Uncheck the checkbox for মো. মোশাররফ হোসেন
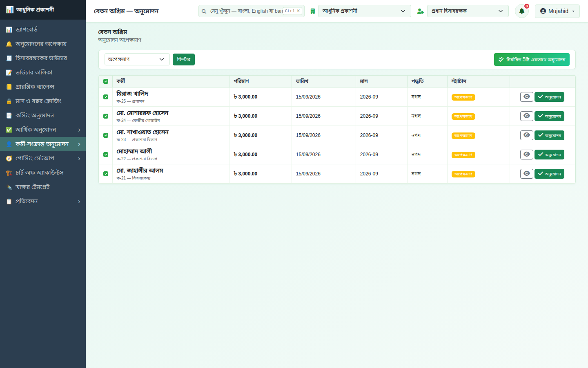The image size is (588, 368). [106, 116]
